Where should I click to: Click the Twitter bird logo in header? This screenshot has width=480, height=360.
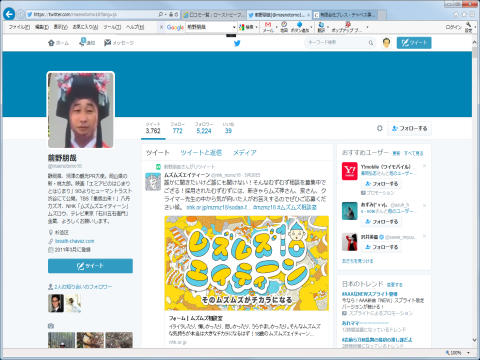[237, 43]
